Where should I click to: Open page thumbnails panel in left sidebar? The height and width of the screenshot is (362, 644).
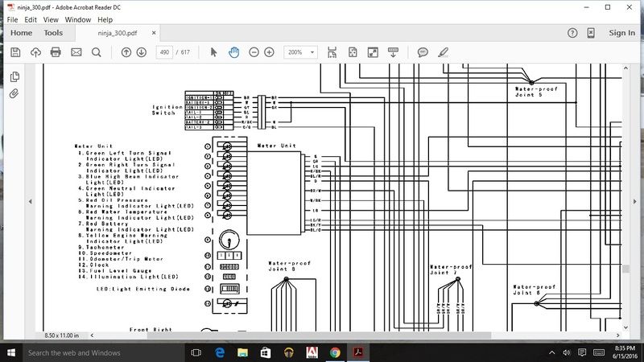tap(14, 77)
